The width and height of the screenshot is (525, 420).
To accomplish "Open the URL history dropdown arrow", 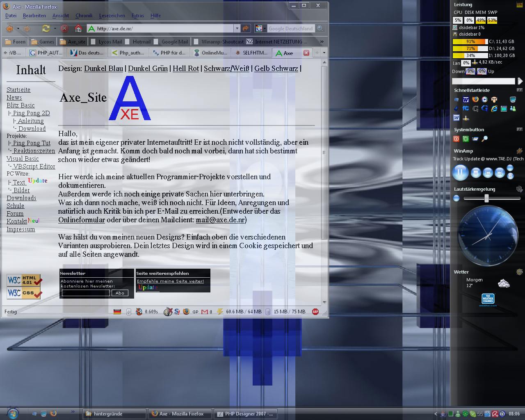I will 237,28.
